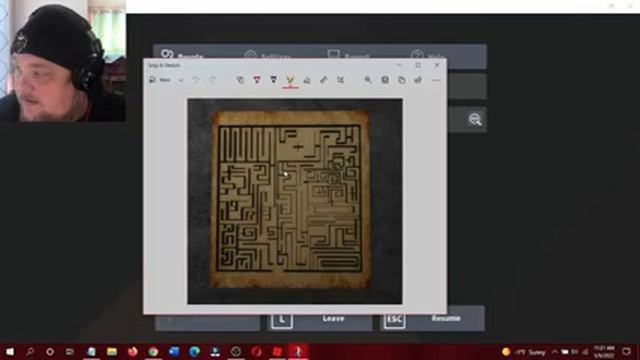
Task: Open Windows Search from the taskbar
Action: [30, 351]
